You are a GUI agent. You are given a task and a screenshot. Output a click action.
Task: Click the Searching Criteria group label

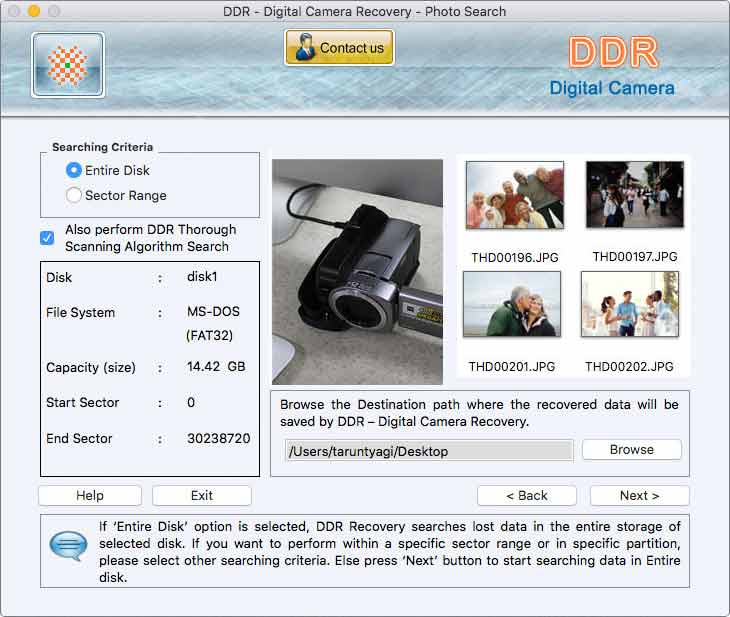coord(102,147)
